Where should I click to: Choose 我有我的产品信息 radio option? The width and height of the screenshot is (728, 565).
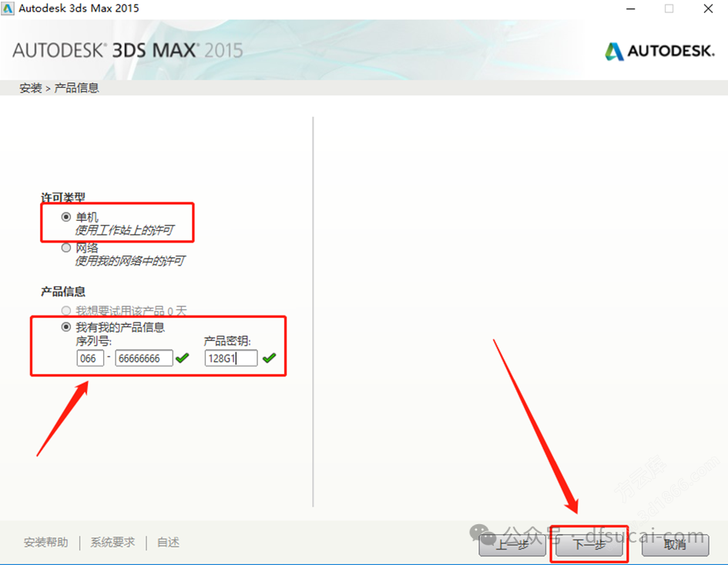click(x=66, y=327)
